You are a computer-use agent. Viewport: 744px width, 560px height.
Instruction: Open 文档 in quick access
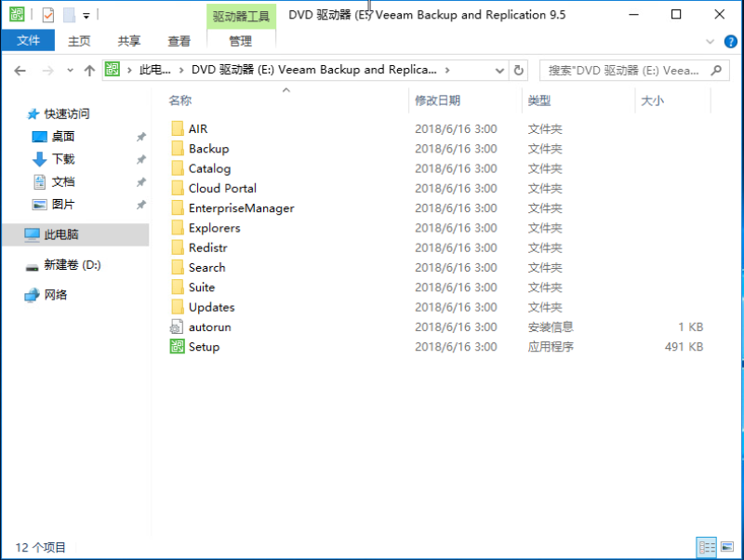62,181
